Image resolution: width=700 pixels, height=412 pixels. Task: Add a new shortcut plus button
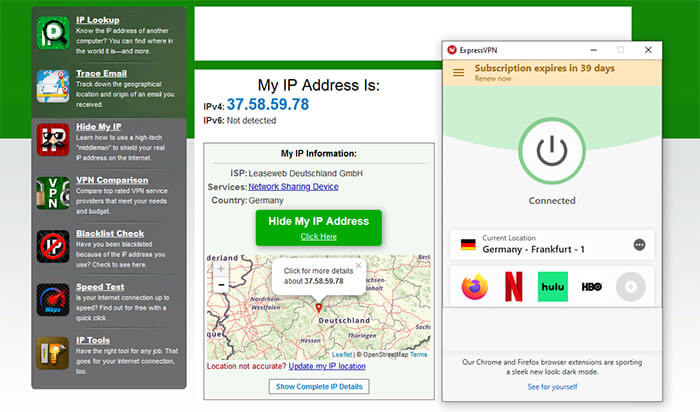(x=631, y=287)
